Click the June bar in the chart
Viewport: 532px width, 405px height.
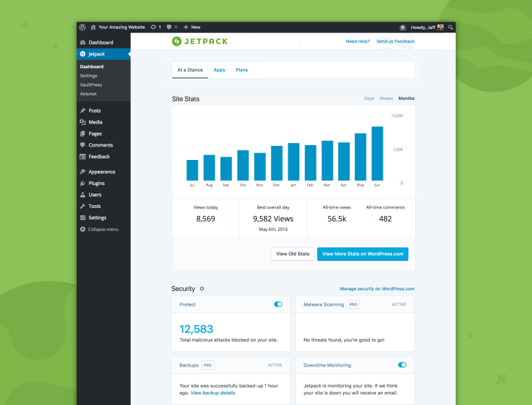(377, 153)
